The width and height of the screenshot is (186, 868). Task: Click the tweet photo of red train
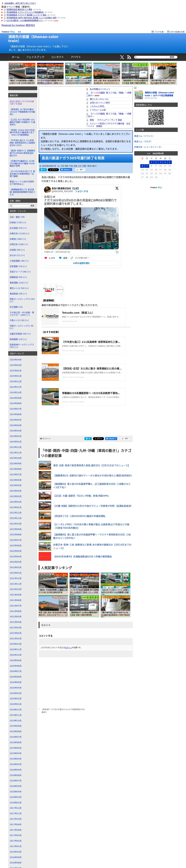[62, 228]
